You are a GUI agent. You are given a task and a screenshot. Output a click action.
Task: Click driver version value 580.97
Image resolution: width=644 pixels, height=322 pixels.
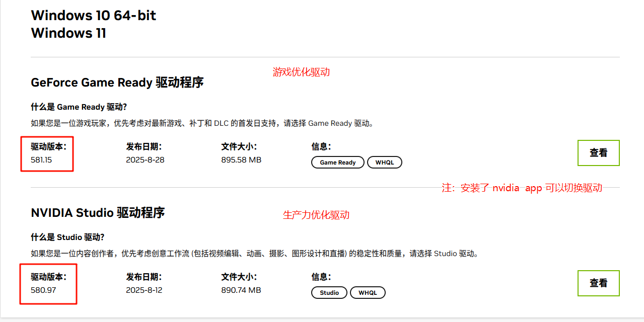pos(43,290)
